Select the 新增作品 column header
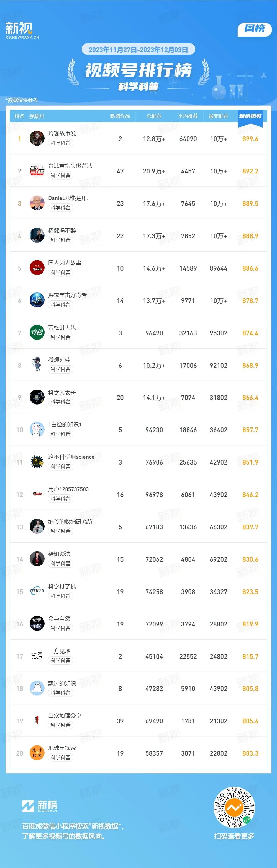 coord(120,116)
